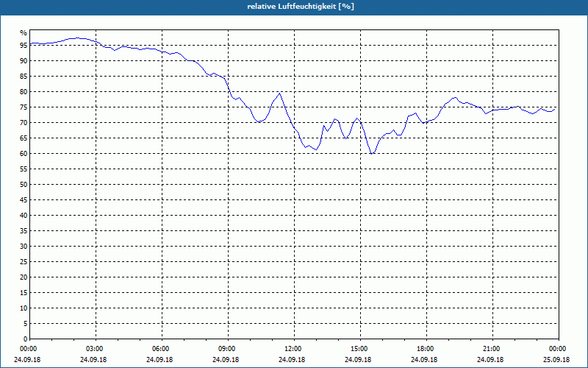Image resolution: width=588 pixels, height=368 pixels.
Task: Click the humidity curve's evening peak after 19:00
Action: (x=455, y=97)
